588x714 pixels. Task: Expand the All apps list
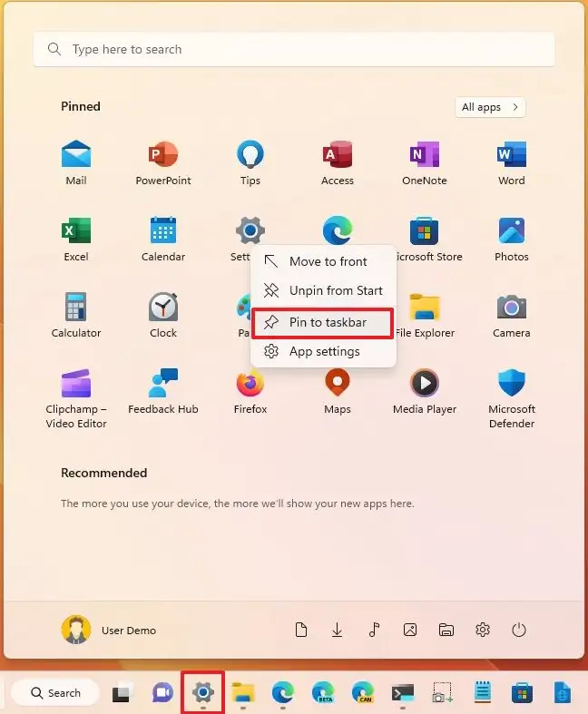pos(490,107)
